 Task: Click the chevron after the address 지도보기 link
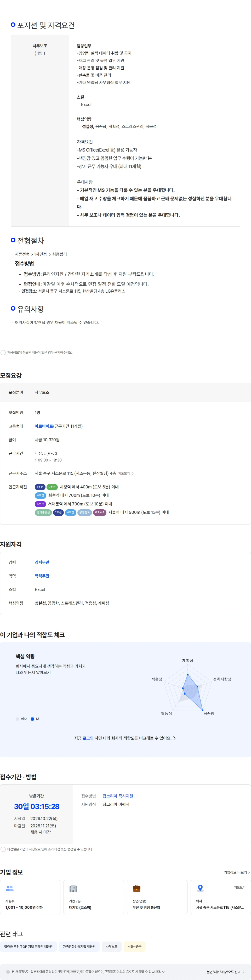coord(133,473)
